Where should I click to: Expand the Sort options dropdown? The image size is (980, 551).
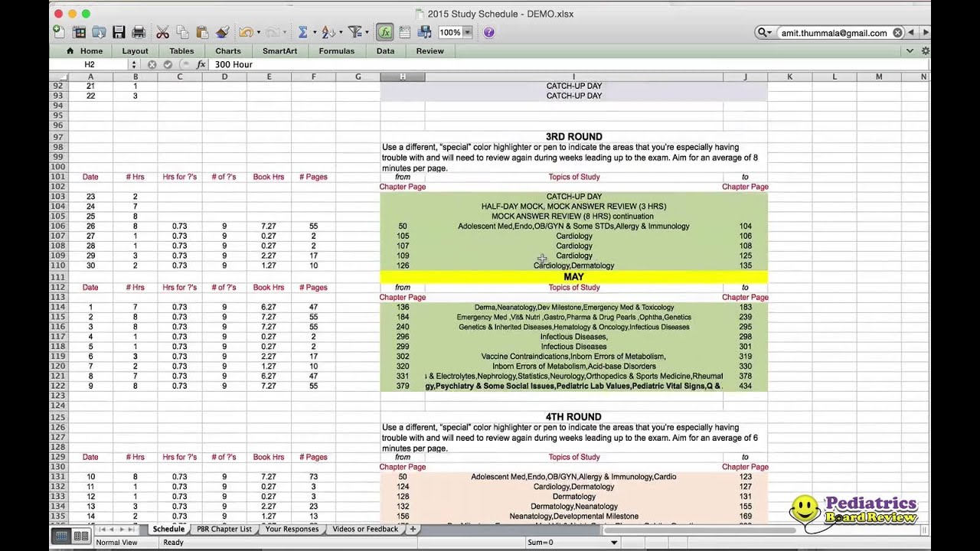pyautogui.click(x=340, y=33)
